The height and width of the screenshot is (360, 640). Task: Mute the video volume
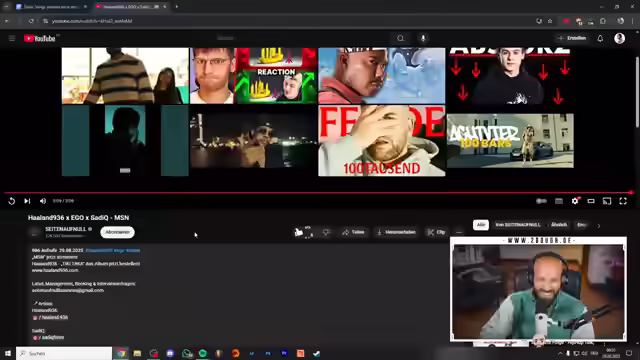coord(42,201)
